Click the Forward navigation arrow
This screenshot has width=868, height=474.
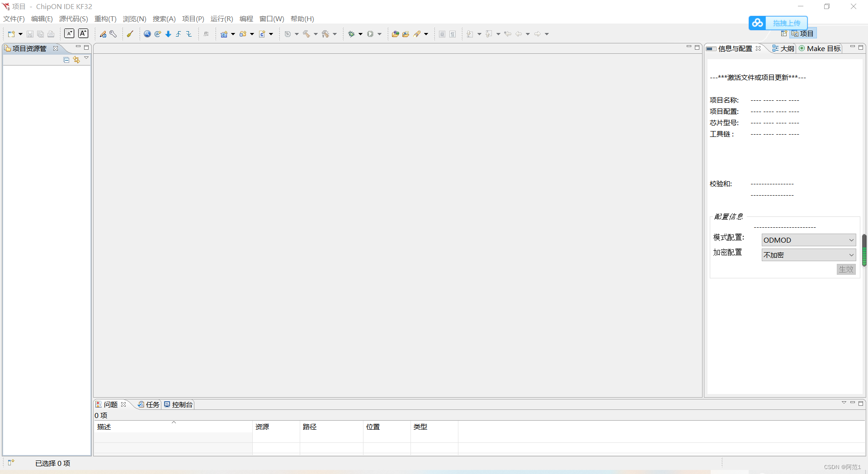[x=538, y=34]
